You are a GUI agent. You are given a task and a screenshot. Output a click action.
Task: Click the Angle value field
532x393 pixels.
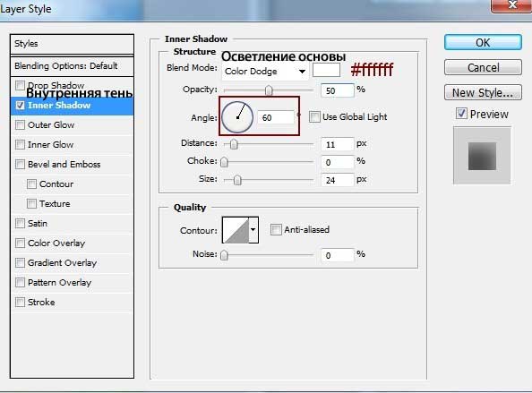pos(276,117)
